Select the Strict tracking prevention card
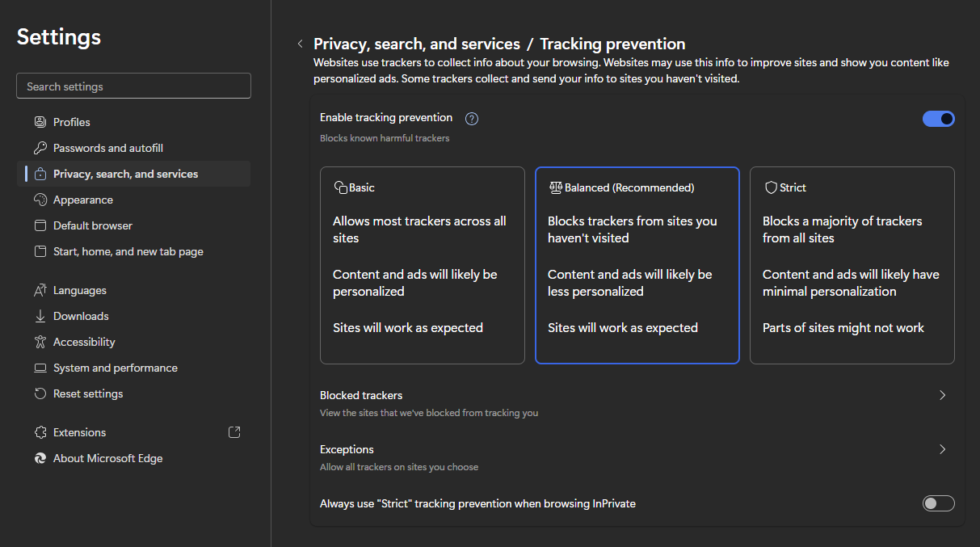Image resolution: width=980 pixels, height=547 pixels. pos(852,265)
